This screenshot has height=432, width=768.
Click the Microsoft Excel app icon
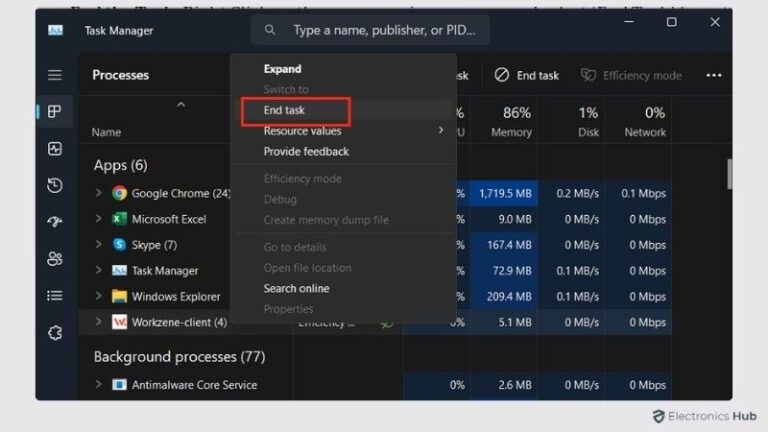click(x=119, y=218)
